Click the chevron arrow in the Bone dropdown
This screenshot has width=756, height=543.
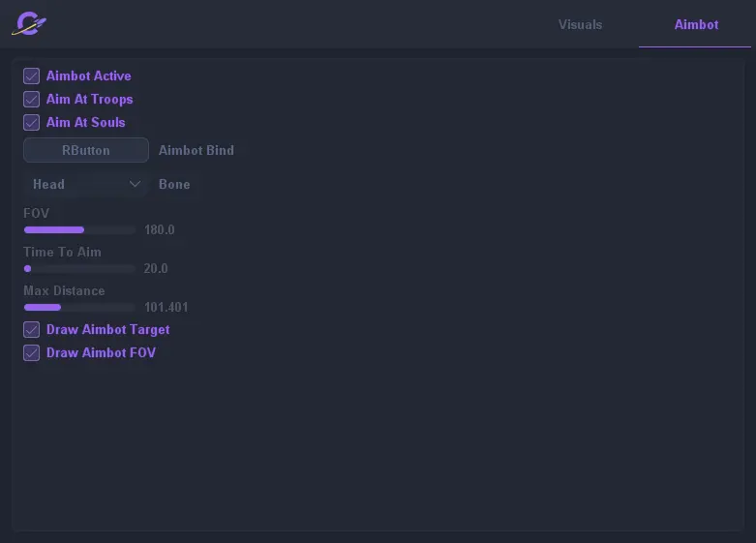135,184
